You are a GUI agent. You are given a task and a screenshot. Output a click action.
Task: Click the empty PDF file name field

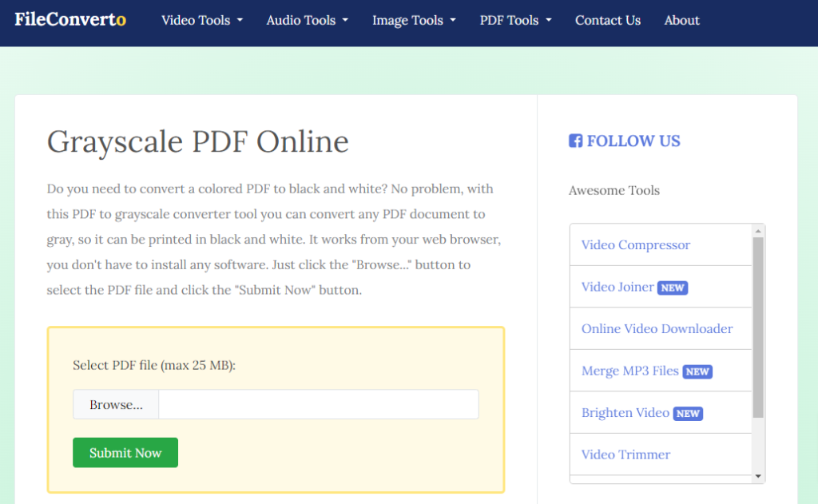coord(318,405)
